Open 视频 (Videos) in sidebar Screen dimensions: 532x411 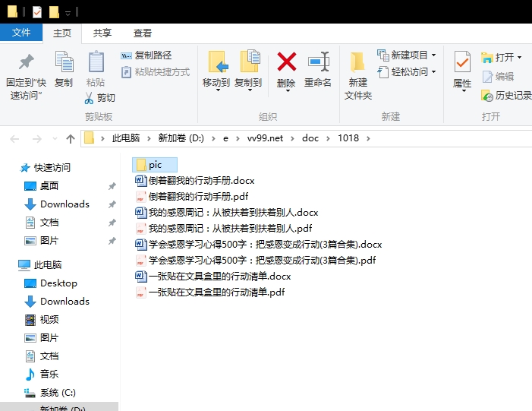(x=41, y=320)
